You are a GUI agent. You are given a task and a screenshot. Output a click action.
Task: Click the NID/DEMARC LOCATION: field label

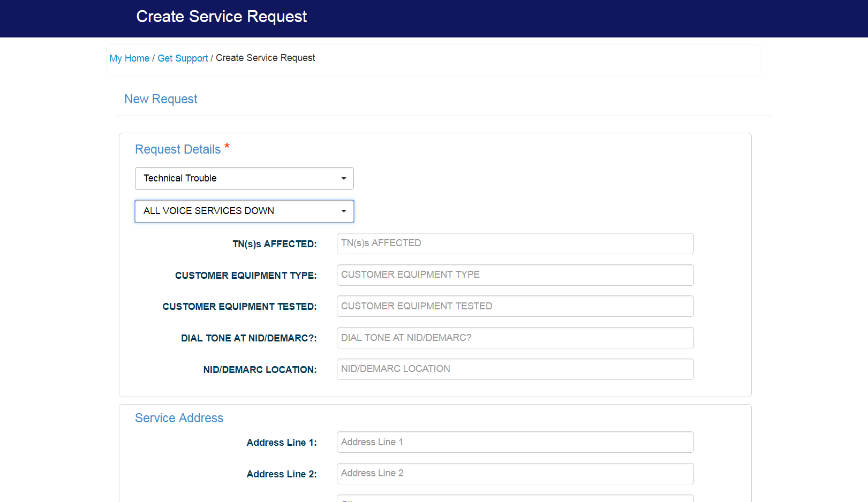click(x=260, y=370)
